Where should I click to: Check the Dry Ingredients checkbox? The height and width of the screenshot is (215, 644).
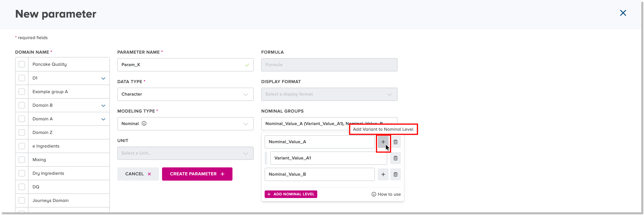(22, 173)
